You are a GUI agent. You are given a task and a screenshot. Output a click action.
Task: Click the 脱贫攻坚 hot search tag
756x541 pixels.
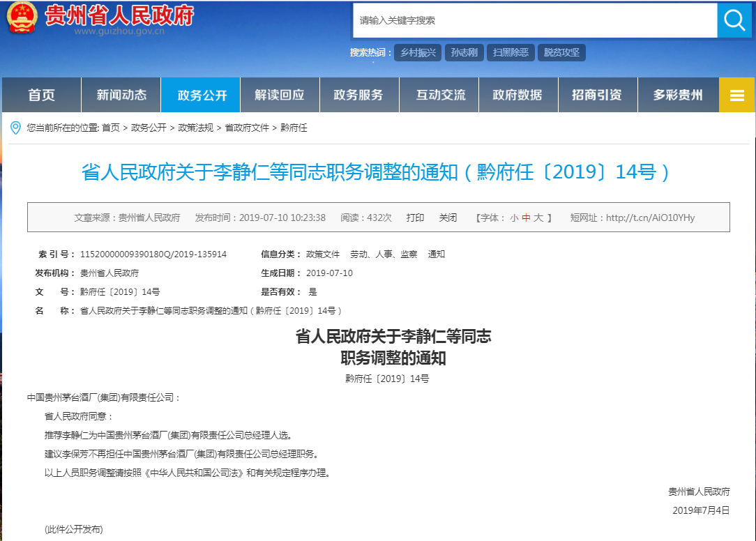(x=561, y=53)
